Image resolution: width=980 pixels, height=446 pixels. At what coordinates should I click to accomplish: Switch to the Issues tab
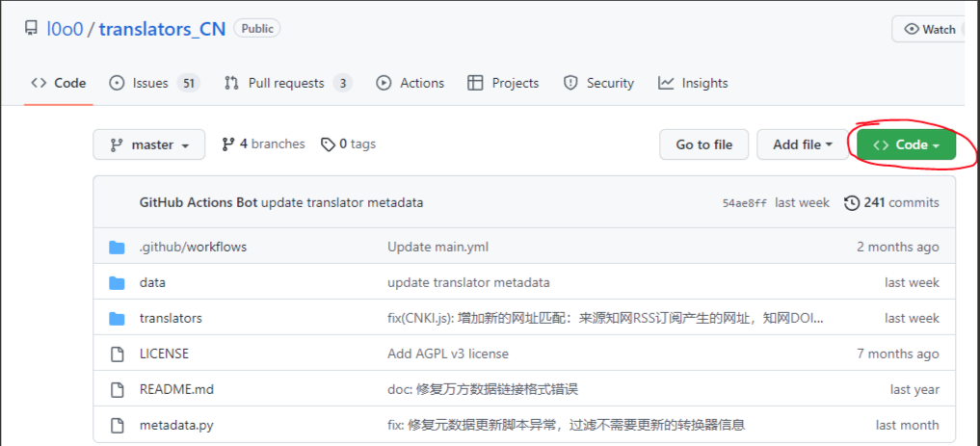pyautogui.click(x=152, y=83)
